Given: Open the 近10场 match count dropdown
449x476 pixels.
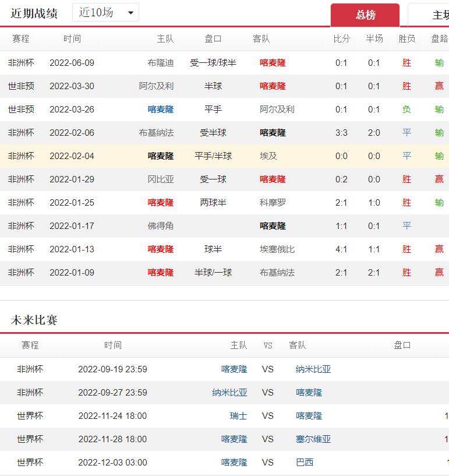Looking at the screenshot, I should 105,12.
